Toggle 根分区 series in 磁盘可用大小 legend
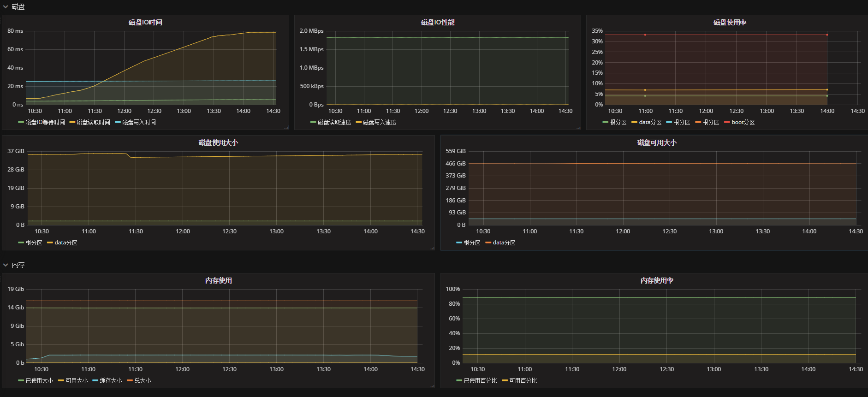 click(x=472, y=243)
